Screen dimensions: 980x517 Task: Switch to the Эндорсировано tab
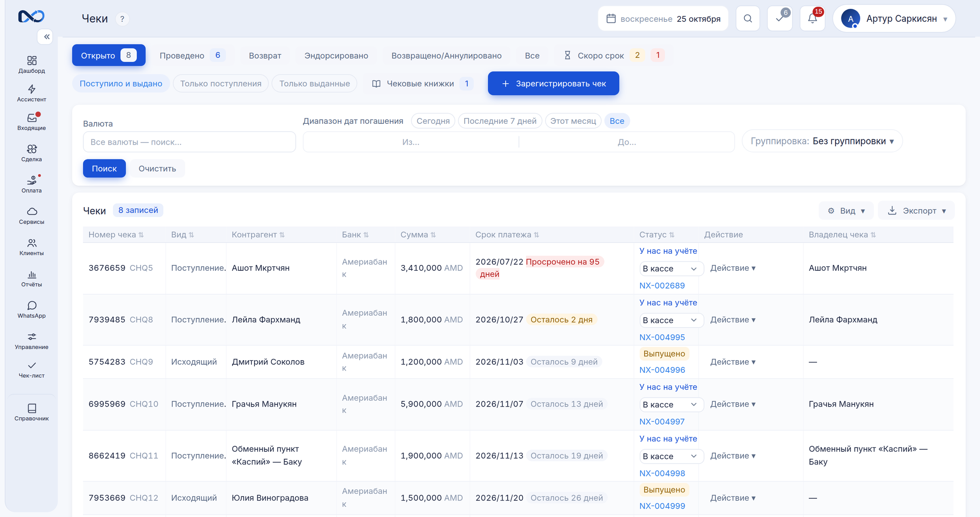pos(336,56)
